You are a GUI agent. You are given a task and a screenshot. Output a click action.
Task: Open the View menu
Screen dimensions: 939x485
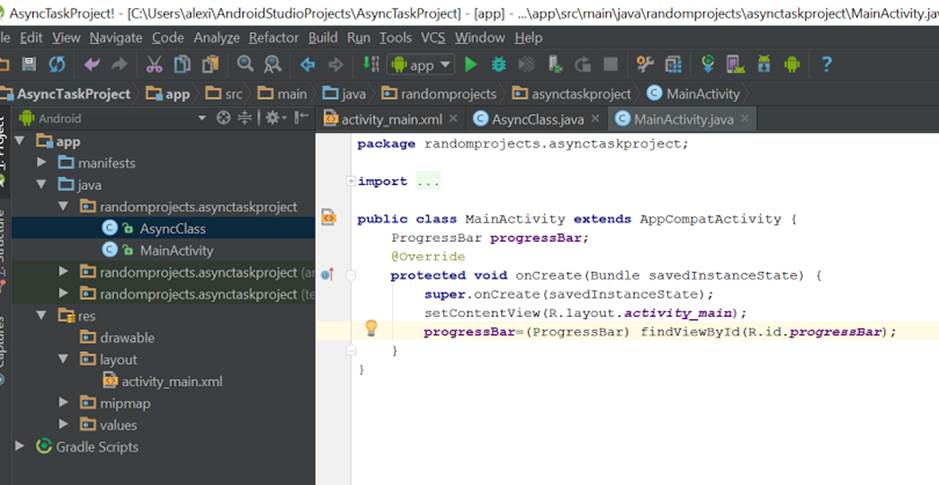66,38
